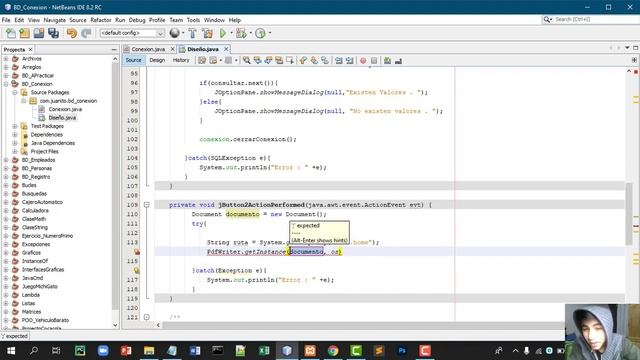Click the New Project toolbar icon
The image size is (640, 360).
(24, 33)
